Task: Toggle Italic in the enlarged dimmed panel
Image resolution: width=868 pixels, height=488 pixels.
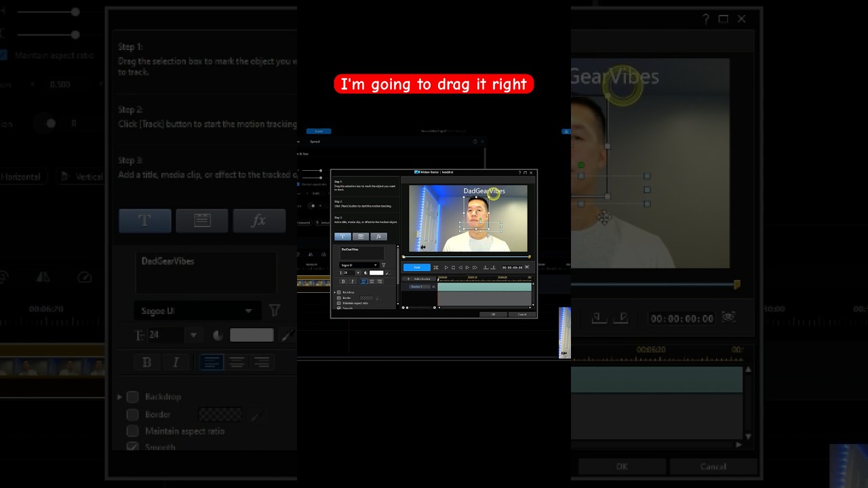Action: point(176,363)
